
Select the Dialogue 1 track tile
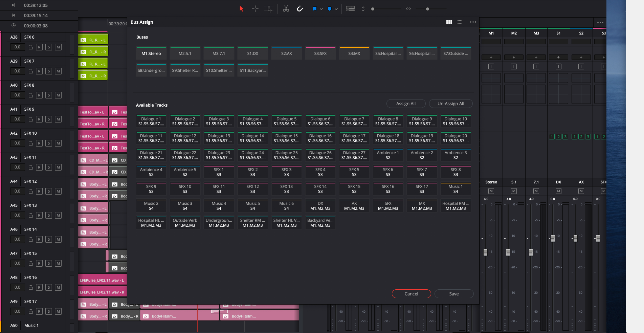point(151,121)
